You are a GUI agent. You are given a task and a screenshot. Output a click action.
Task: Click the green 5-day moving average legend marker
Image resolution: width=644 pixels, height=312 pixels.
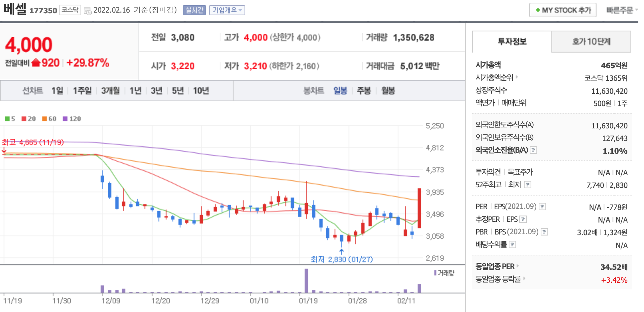pyautogui.click(x=7, y=119)
